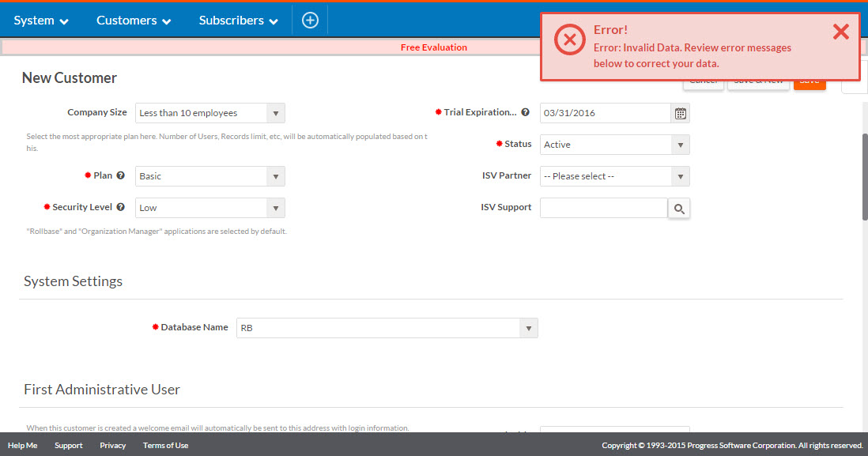Click the First Administrative User heading

click(102, 390)
